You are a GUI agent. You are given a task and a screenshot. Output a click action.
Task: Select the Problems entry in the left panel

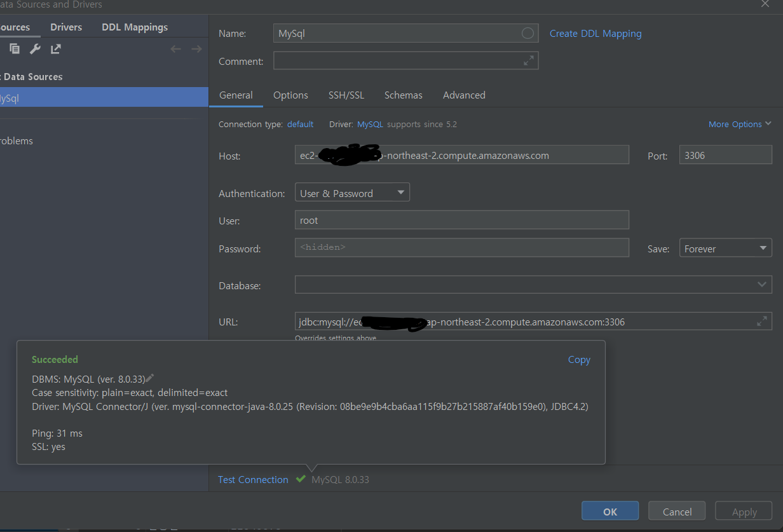17,141
